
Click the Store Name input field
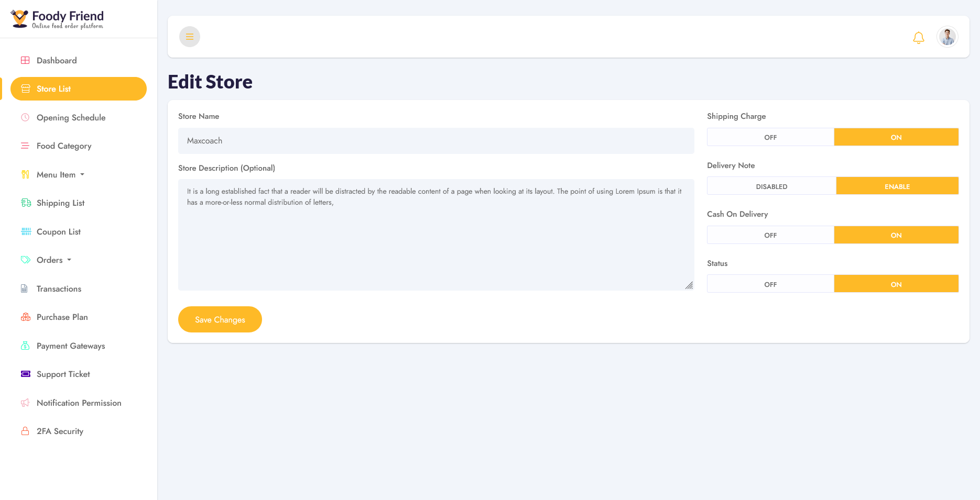tap(436, 141)
